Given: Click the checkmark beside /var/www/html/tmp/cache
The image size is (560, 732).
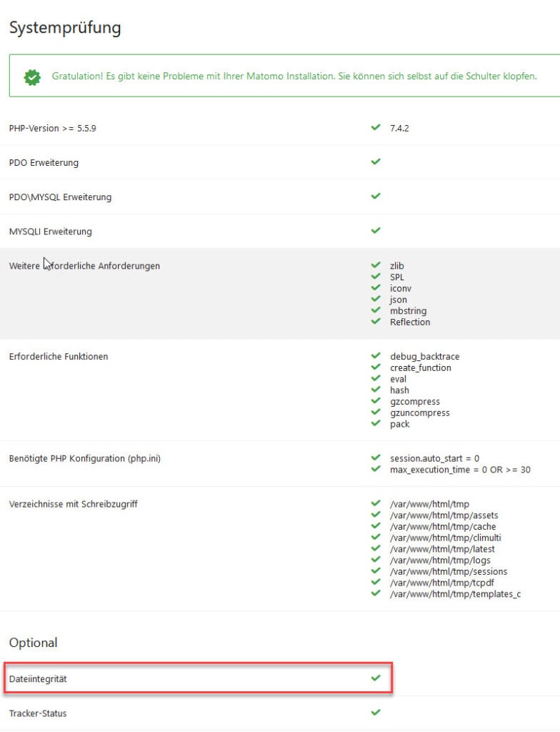Looking at the screenshot, I should (376, 525).
